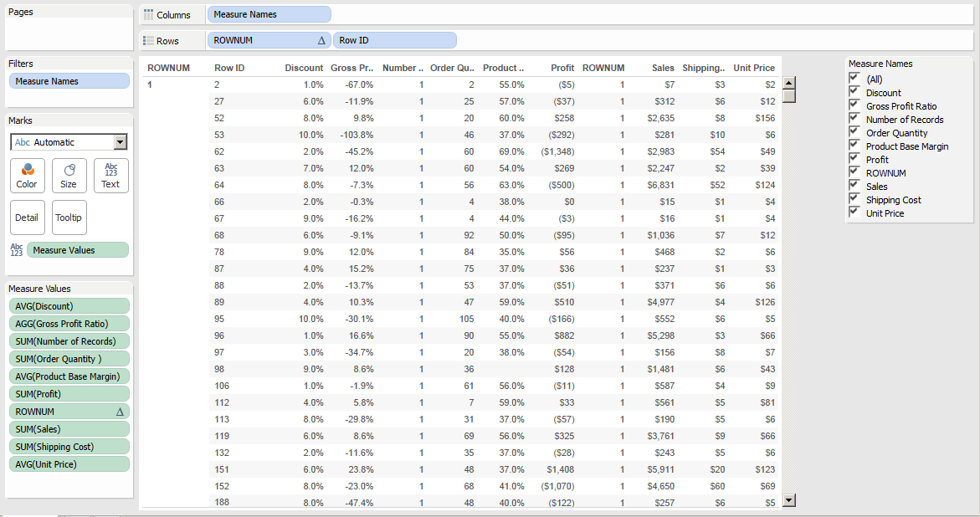Click the Number .. column header
980x517 pixels.
click(x=403, y=68)
